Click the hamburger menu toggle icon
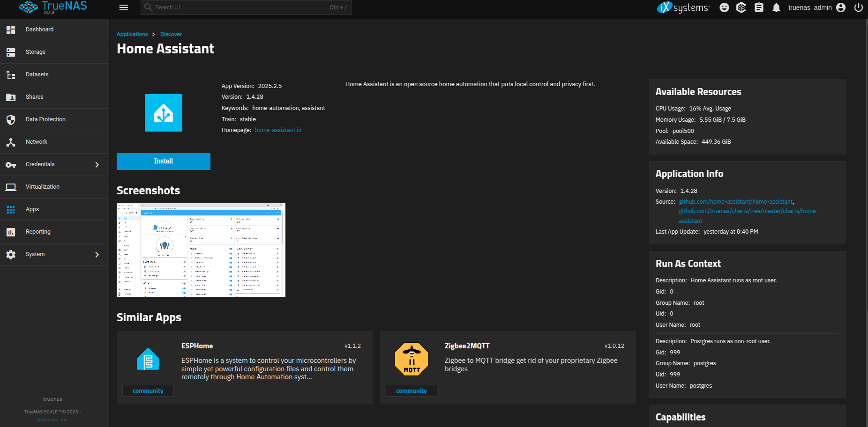The width and height of the screenshot is (868, 427). (x=124, y=7)
